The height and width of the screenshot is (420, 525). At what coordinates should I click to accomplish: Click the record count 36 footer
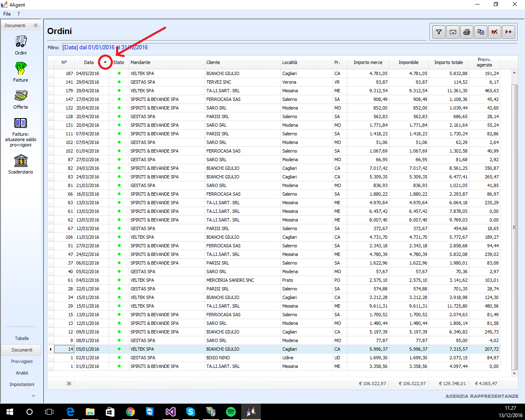tap(68, 383)
